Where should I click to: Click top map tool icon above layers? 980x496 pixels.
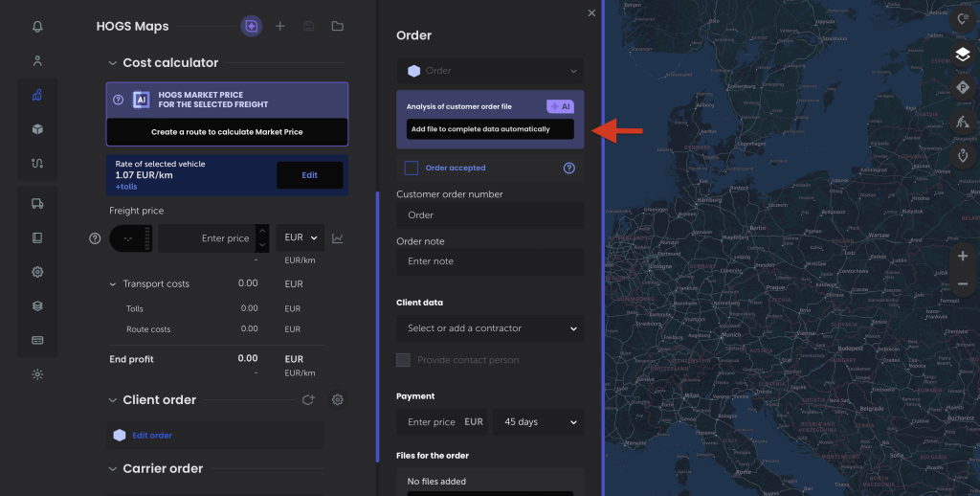(x=963, y=19)
